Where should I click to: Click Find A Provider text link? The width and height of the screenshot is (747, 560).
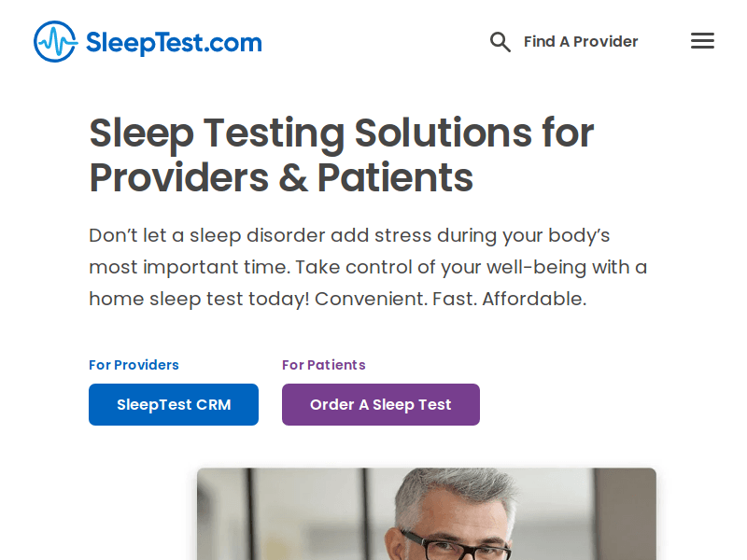581,41
